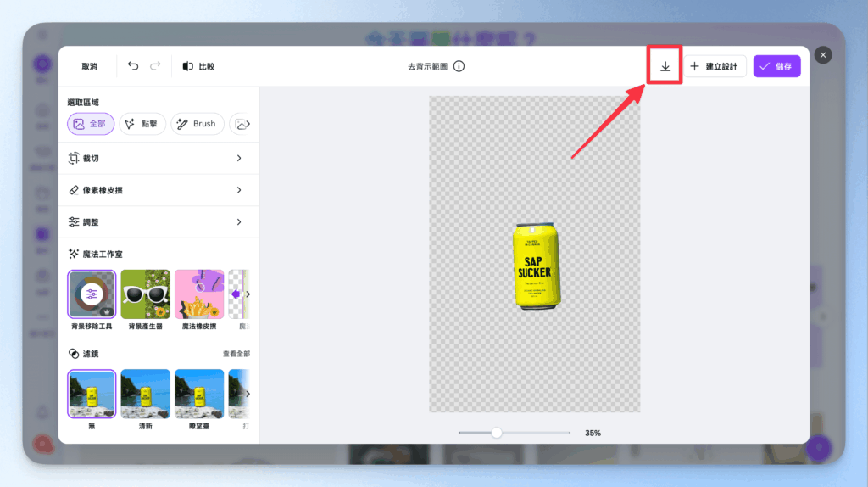Toggle the 比較 compare view
The image size is (868, 487).
[x=198, y=66]
